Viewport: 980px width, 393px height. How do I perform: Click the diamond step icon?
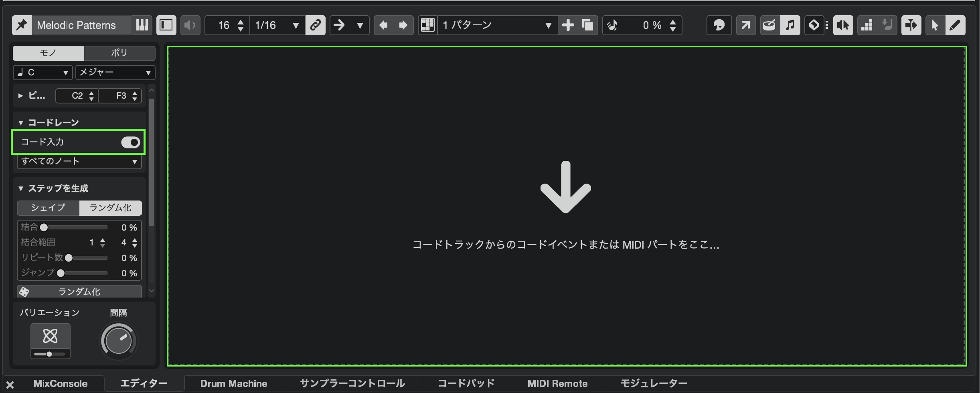(814, 25)
